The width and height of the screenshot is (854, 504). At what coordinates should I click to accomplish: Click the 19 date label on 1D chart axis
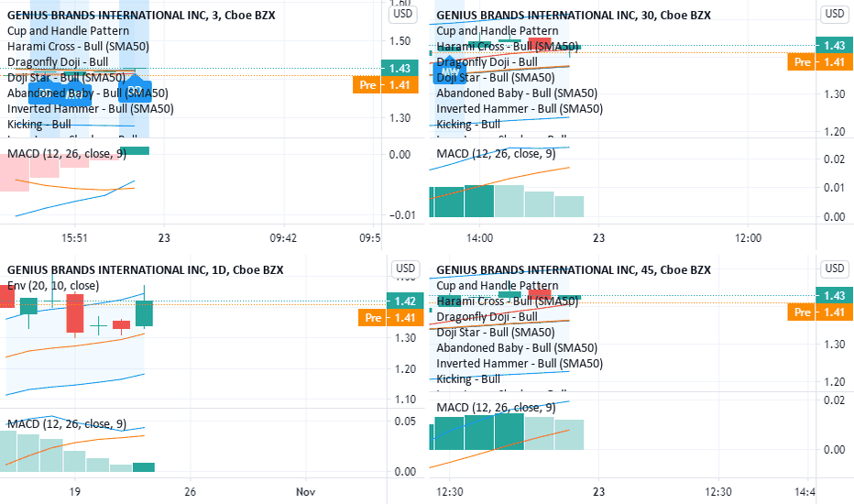coord(74,491)
